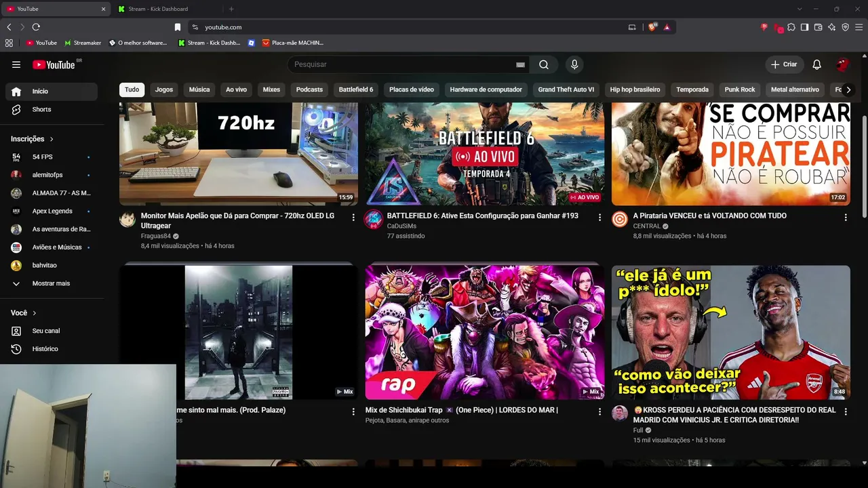Image resolution: width=868 pixels, height=488 pixels.
Task: Open the on-screen keyboard in search box
Action: tap(520, 64)
